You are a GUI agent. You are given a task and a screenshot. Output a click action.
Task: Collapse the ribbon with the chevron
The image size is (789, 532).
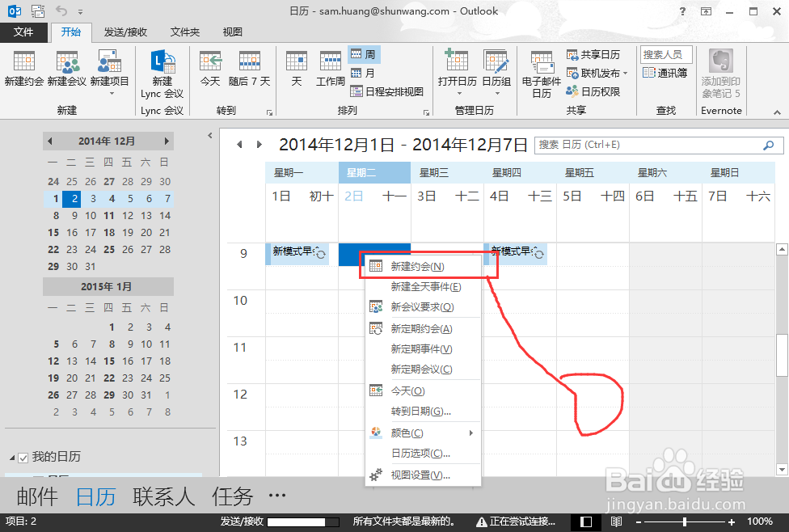click(x=778, y=112)
